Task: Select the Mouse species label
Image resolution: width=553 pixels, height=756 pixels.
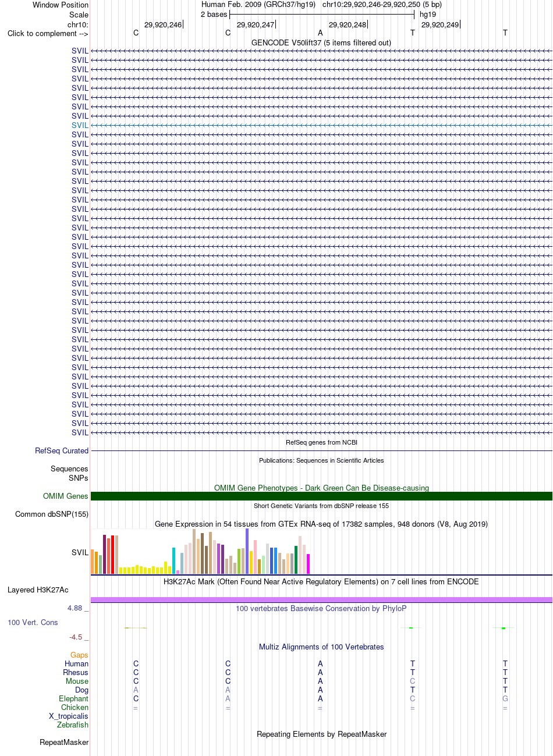Action: [x=77, y=682]
